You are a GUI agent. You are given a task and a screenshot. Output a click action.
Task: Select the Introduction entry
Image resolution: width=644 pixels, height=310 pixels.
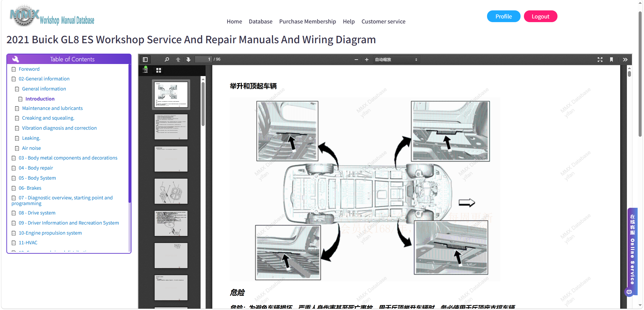point(40,99)
